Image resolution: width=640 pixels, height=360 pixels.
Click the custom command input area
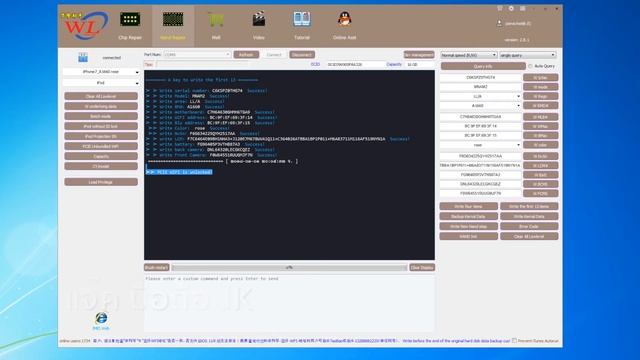289,304
